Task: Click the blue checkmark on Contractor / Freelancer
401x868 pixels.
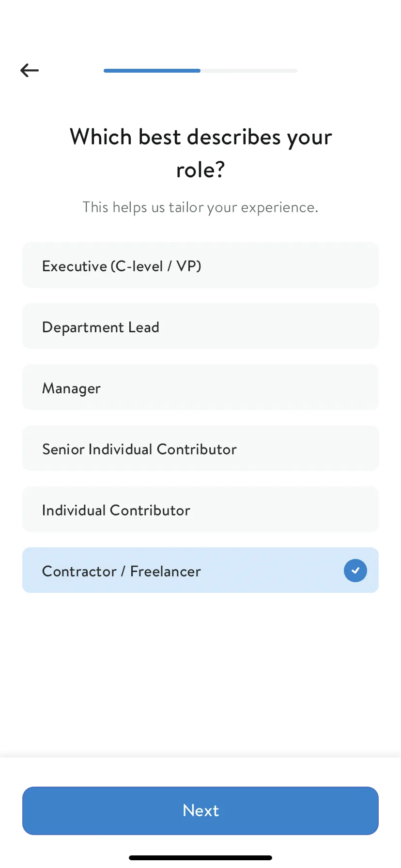Action: pyautogui.click(x=355, y=571)
